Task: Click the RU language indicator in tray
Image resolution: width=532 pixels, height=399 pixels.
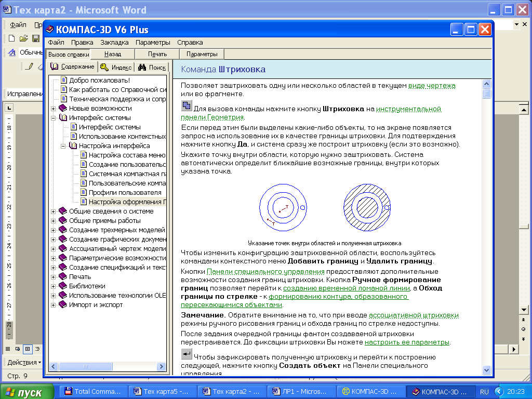Action: click(x=484, y=392)
